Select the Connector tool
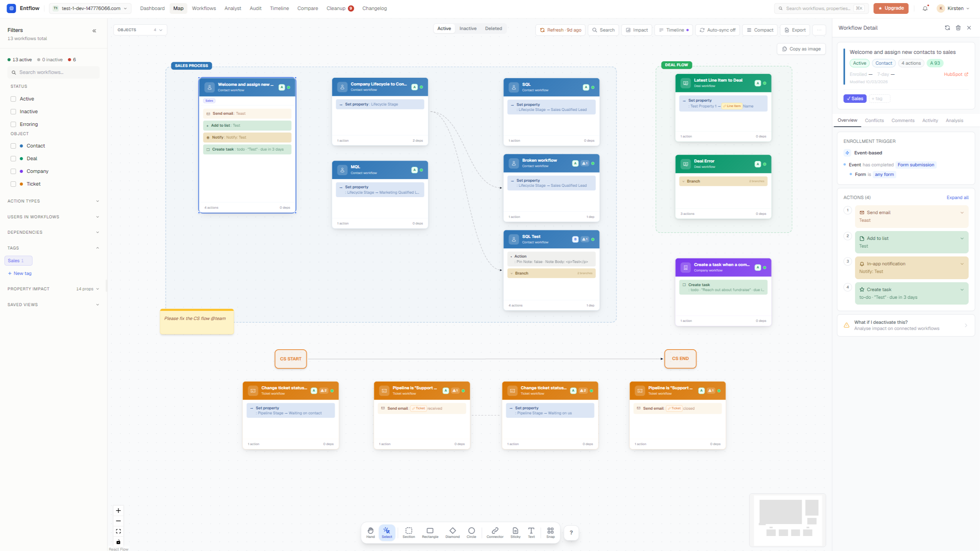Image resolution: width=980 pixels, height=551 pixels. coord(495,533)
